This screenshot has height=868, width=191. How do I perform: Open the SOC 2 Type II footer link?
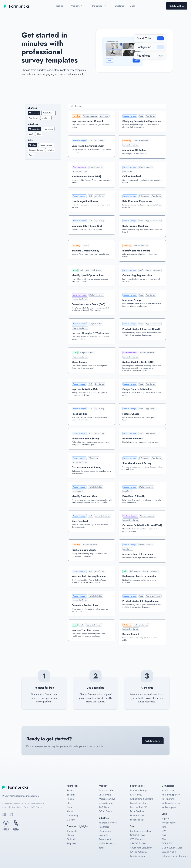coord(169,852)
